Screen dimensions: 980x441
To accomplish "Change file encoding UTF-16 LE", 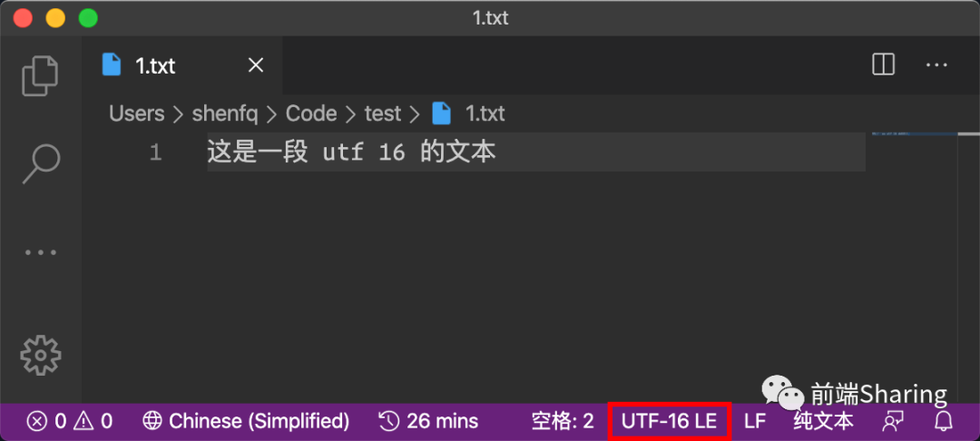I will [669, 421].
